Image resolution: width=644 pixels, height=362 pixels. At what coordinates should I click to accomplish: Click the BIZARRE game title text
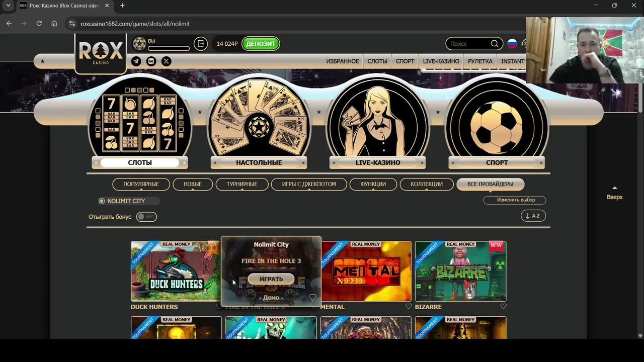(x=428, y=307)
